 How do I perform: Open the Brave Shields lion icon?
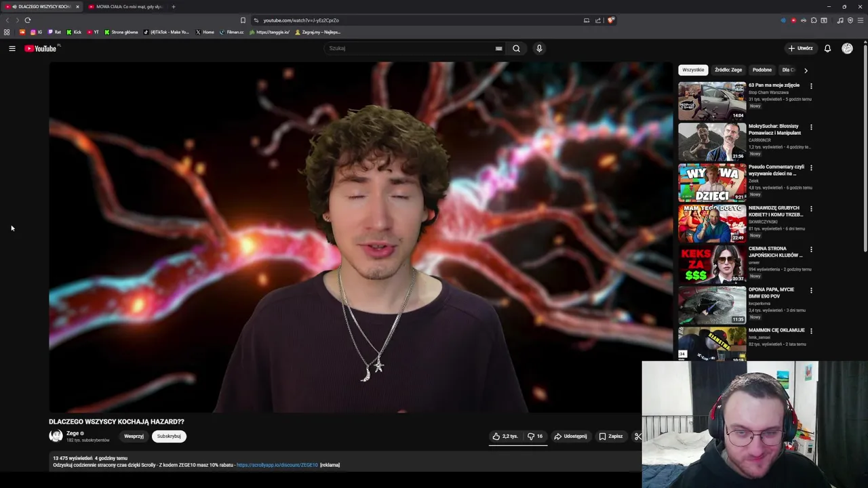coord(610,20)
